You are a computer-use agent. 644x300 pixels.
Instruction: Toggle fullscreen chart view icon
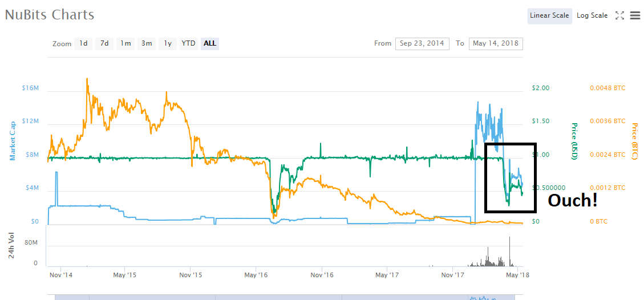pos(620,15)
